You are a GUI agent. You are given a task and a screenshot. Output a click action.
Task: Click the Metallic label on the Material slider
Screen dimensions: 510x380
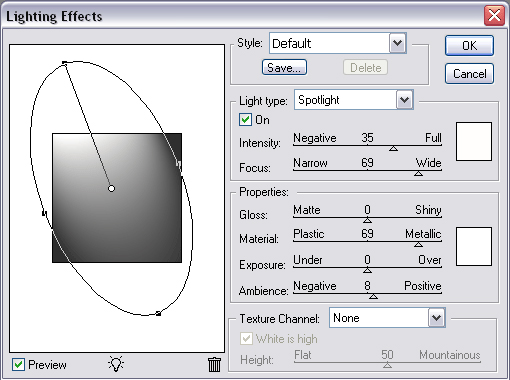[x=423, y=234]
